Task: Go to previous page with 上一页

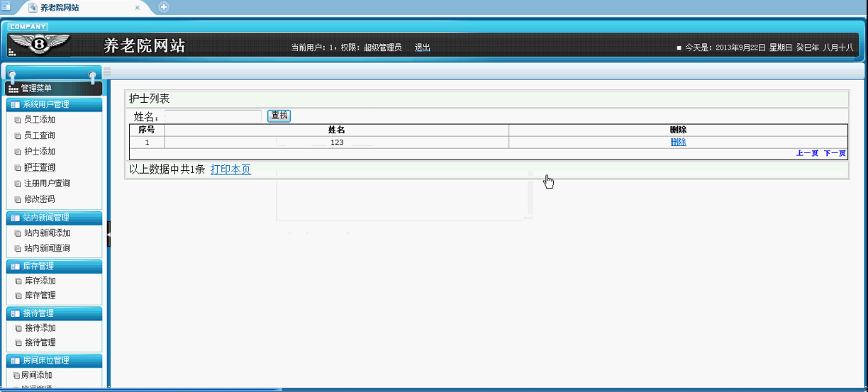Action: (807, 153)
